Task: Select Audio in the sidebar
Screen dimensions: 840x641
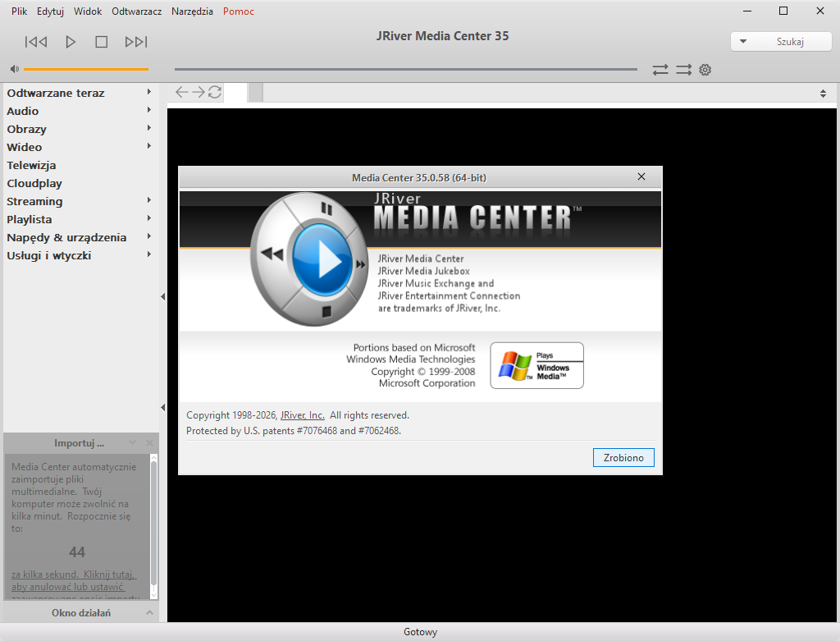Action: pyautogui.click(x=22, y=111)
